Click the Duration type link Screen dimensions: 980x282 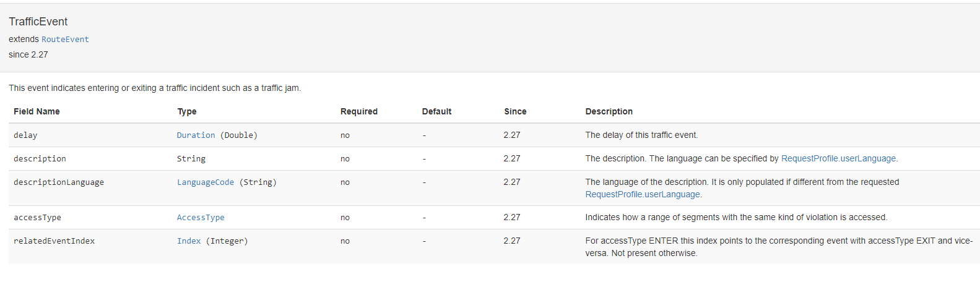[x=196, y=135]
